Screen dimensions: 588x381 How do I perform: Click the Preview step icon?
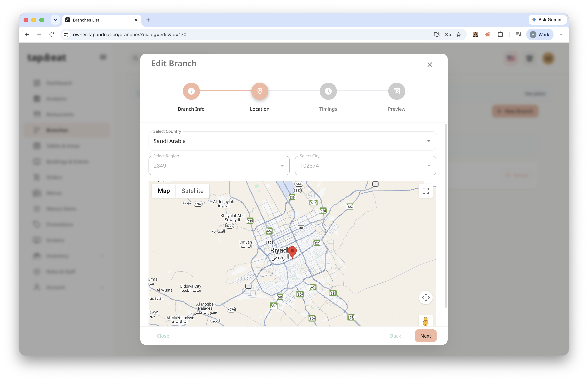point(397,91)
